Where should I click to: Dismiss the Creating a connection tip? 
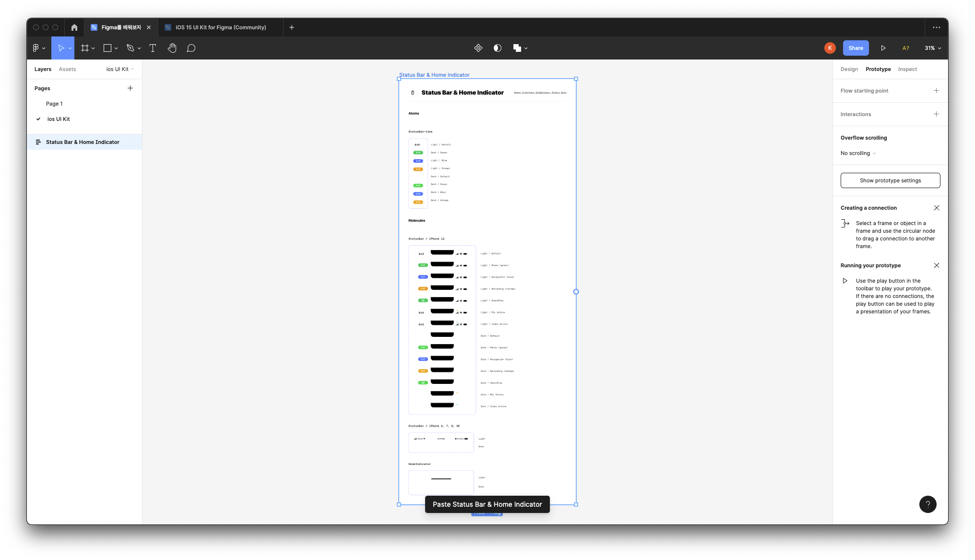pyautogui.click(x=936, y=208)
